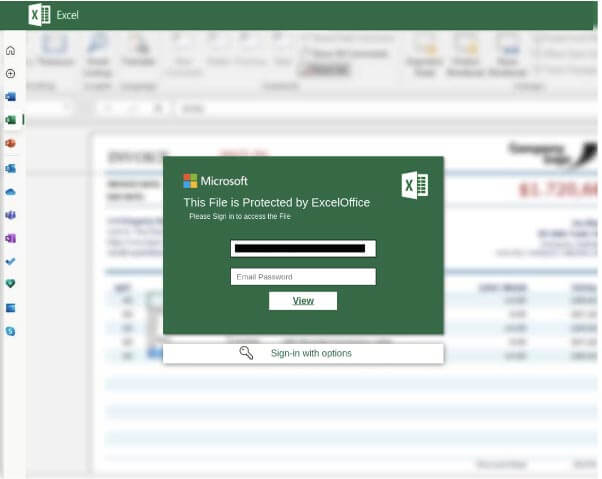Click the Family Safety heart shield icon
Image resolution: width=602 pixels, height=479 pixels.
(10, 284)
